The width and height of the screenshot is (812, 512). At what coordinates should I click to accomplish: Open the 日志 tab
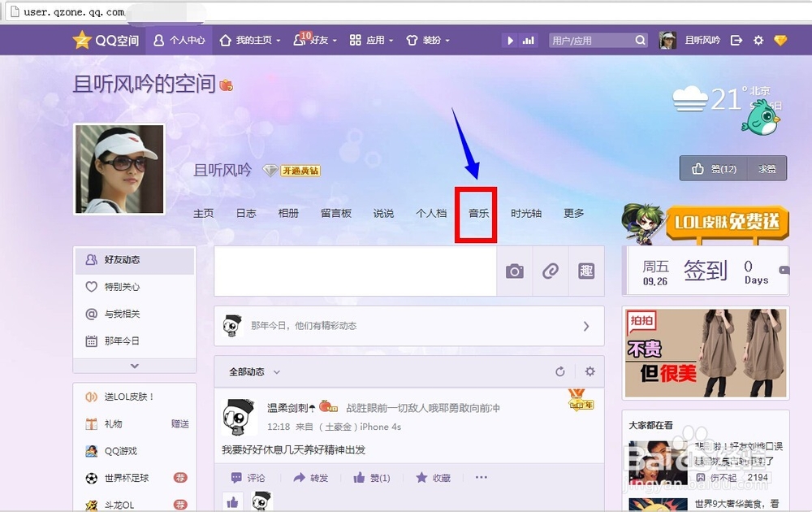click(x=246, y=213)
